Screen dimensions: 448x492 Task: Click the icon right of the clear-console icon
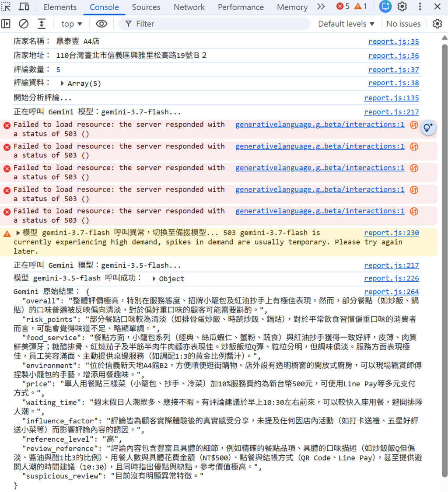42,24
